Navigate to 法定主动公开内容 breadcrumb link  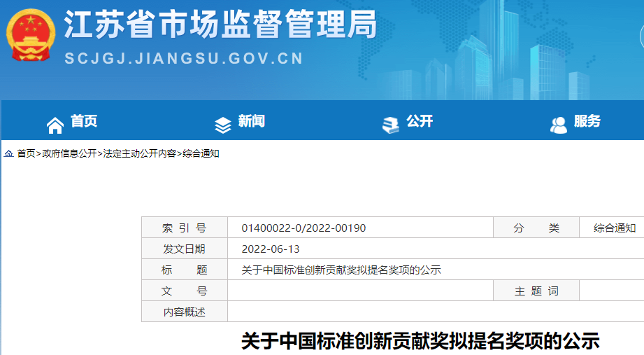(140, 153)
